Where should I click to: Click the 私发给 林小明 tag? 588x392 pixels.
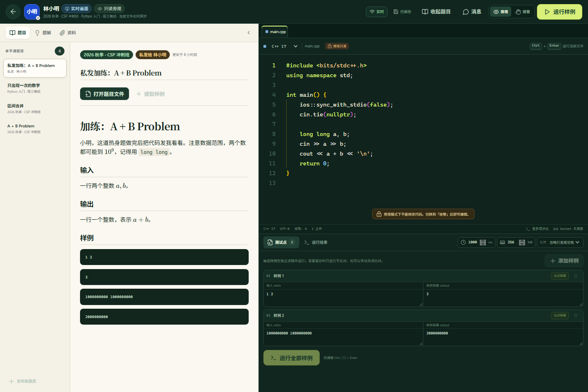coord(153,55)
